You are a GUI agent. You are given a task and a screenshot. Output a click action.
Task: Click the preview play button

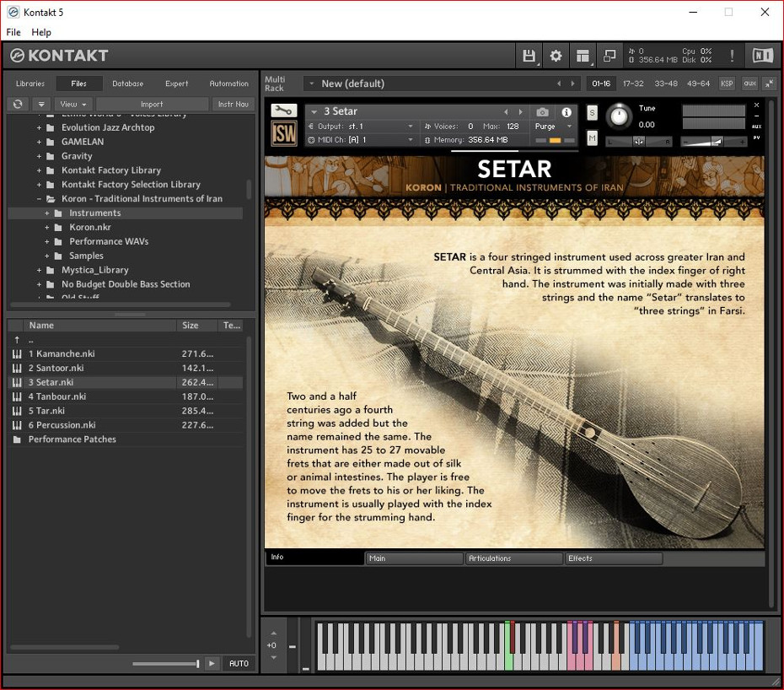(212, 664)
